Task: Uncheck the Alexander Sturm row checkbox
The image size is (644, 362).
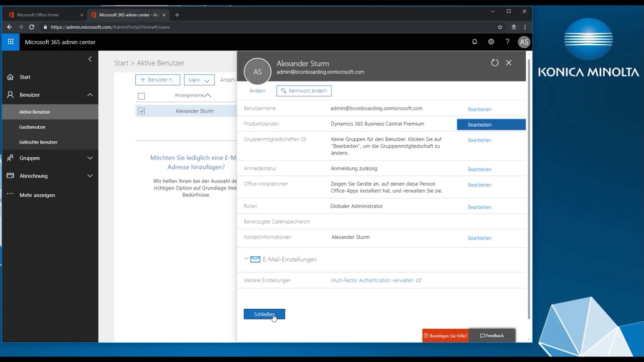Action: tap(141, 111)
